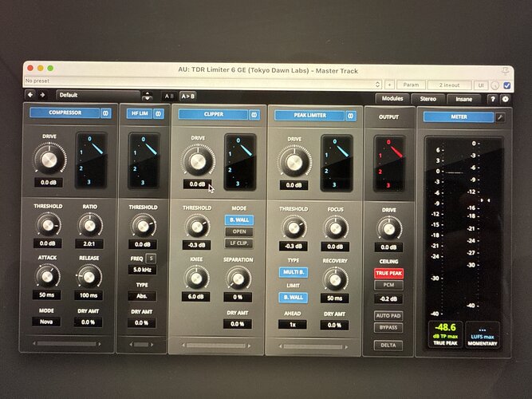The image size is (532, 399).
Task: Enable PCM ceiling mode
Action: click(388, 285)
